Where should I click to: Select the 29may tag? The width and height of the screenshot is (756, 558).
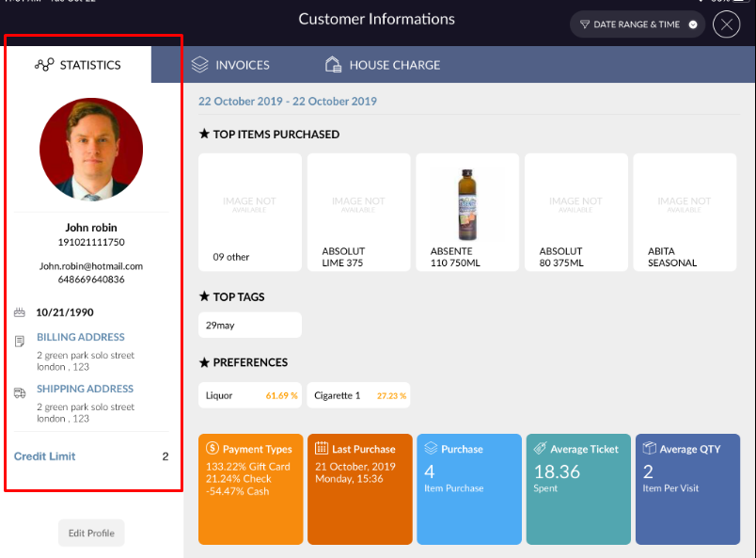pos(249,325)
